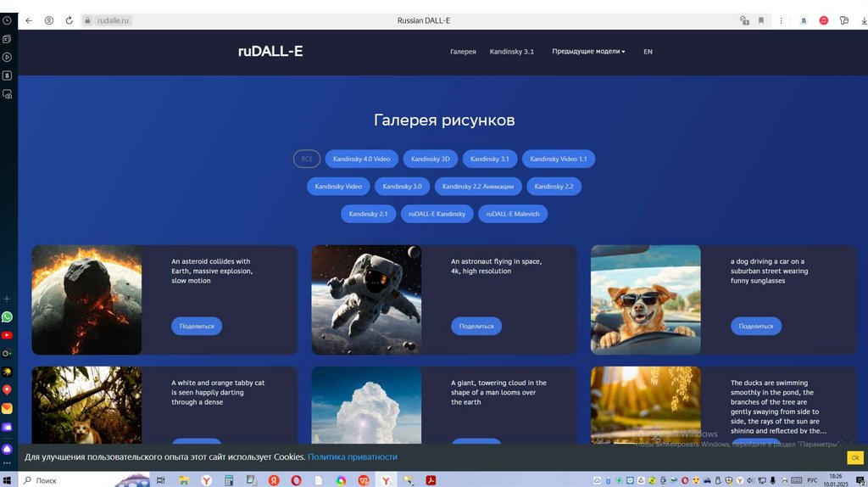Open File Explorer from taskbar
This screenshot has height=487, width=868.
click(x=184, y=480)
